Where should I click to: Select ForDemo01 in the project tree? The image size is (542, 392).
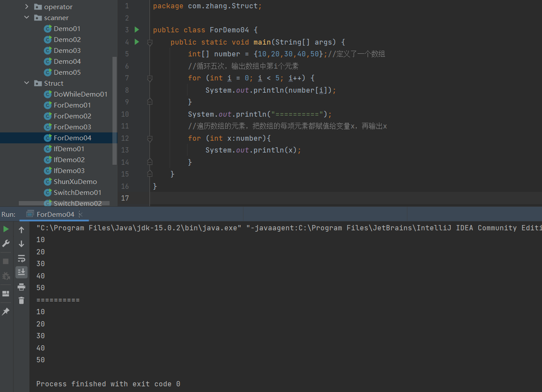pyautogui.click(x=72, y=105)
